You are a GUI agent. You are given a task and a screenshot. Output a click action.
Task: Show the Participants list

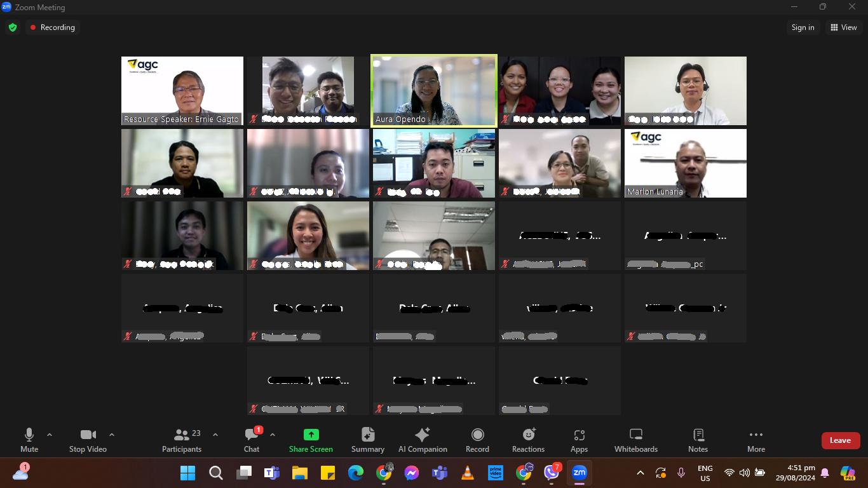coord(182,440)
